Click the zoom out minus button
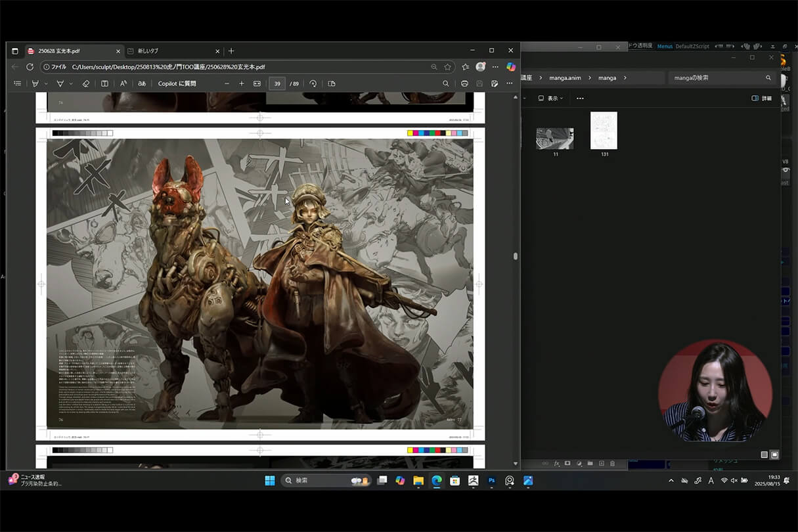Viewport: 798px width, 532px height. tap(227, 83)
